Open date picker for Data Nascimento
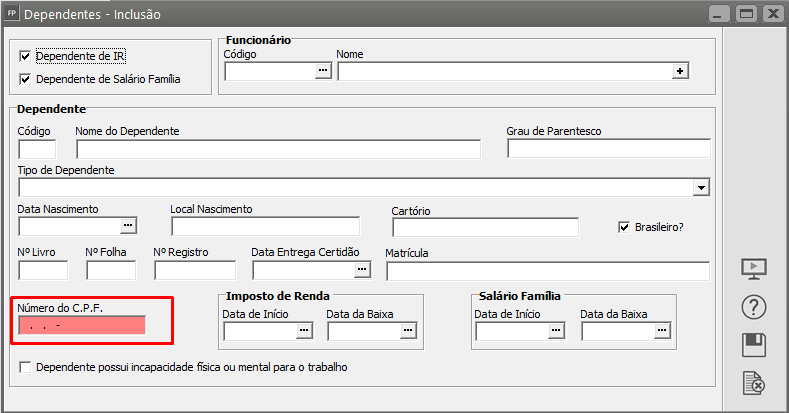789x413 pixels. point(127,226)
